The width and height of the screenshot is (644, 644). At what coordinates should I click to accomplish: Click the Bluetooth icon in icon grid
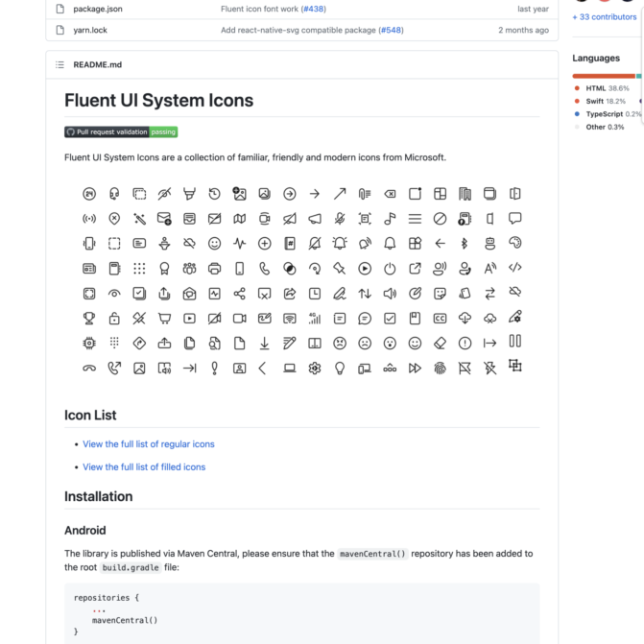pos(465,243)
